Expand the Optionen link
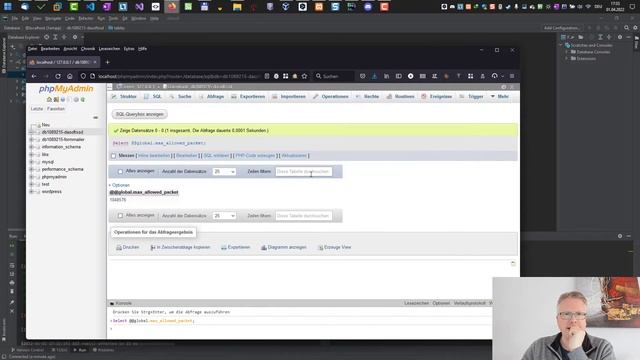 [120, 185]
